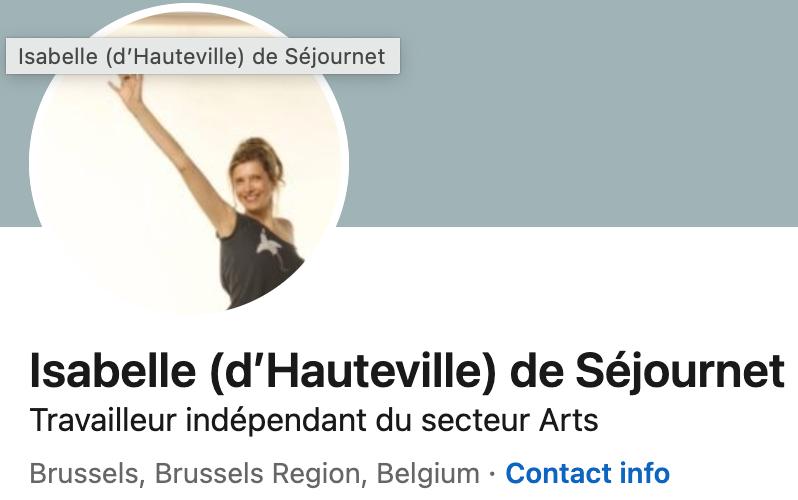Click the dot separator before Contact info
This screenshot has width=798, height=500.
[492, 475]
